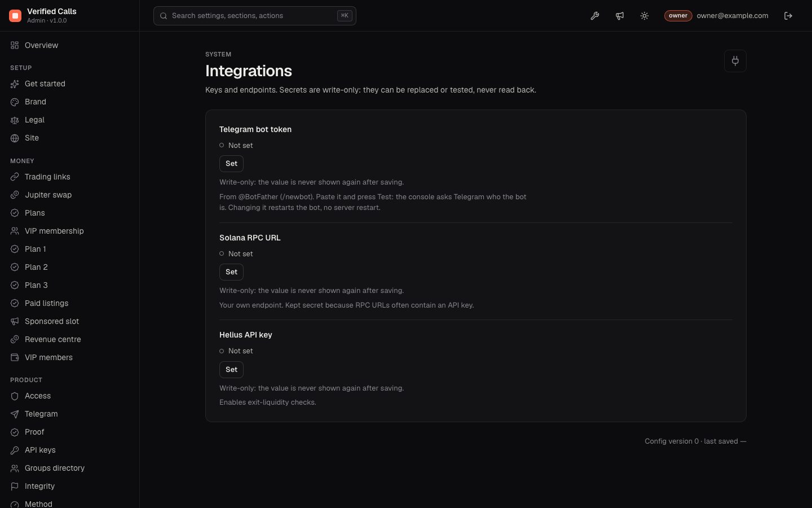This screenshot has width=812, height=508.
Task: Open VIP members list
Action: 69,357
